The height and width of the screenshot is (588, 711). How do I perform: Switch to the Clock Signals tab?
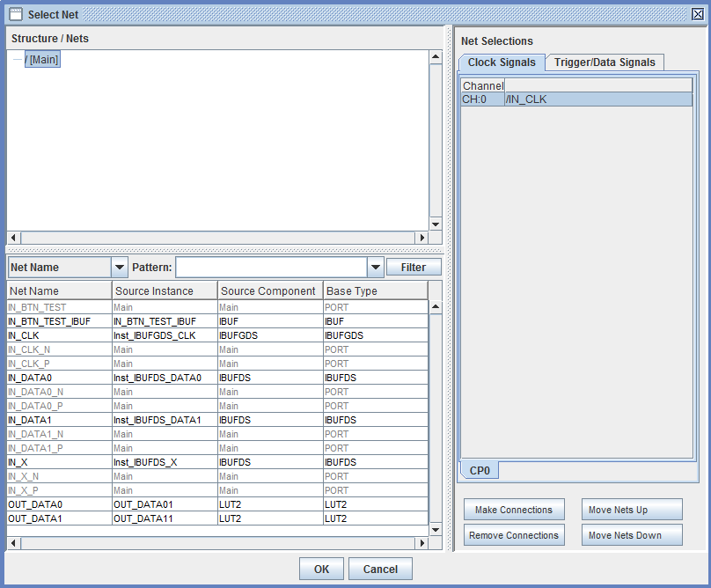coord(502,62)
